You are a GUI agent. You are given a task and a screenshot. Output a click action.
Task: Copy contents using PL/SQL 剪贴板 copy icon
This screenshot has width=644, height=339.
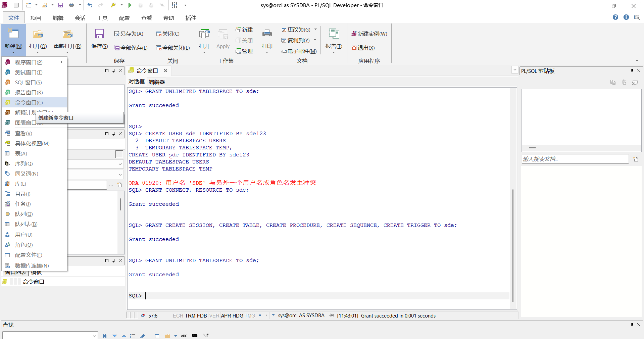pos(613,82)
